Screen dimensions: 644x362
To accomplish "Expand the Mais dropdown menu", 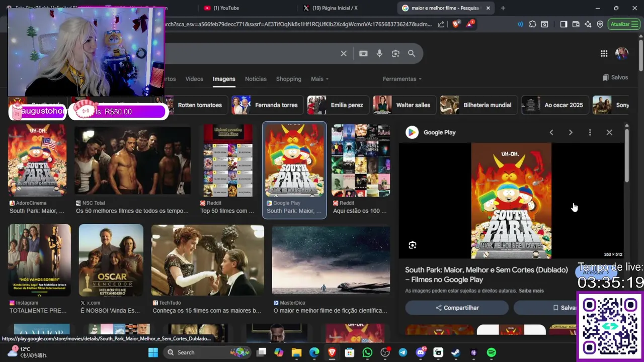I will pos(319,79).
